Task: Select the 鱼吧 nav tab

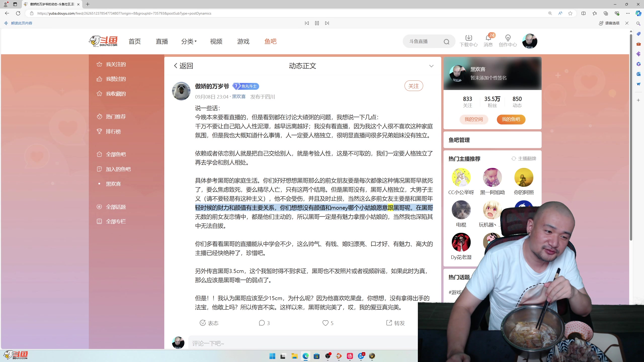Action: [270, 41]
